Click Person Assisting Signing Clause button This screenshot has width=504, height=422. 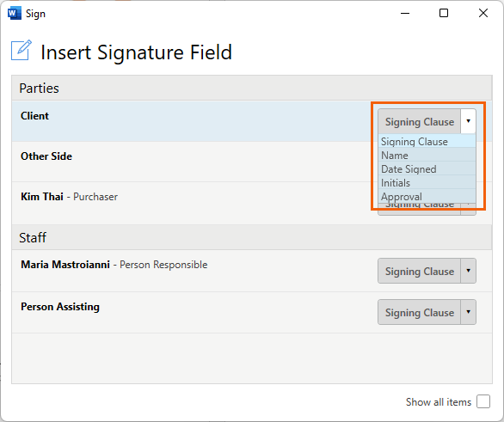coord(420,312)
